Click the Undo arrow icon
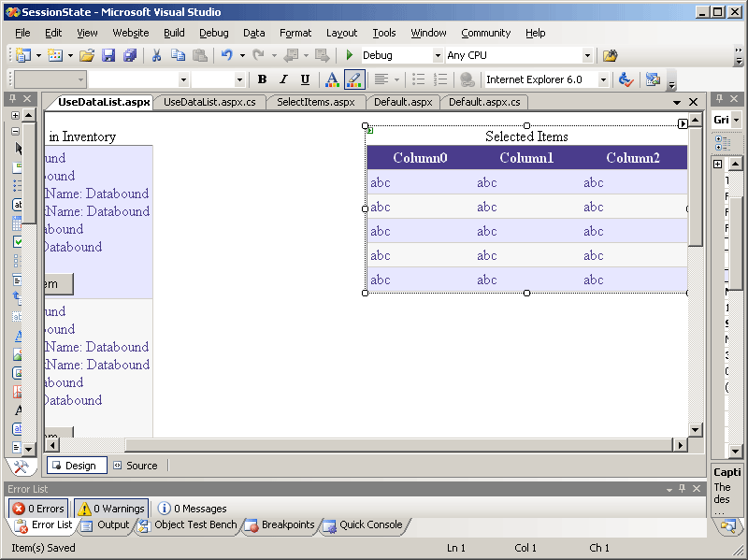The image size is (748, 560). click(226, 56)
